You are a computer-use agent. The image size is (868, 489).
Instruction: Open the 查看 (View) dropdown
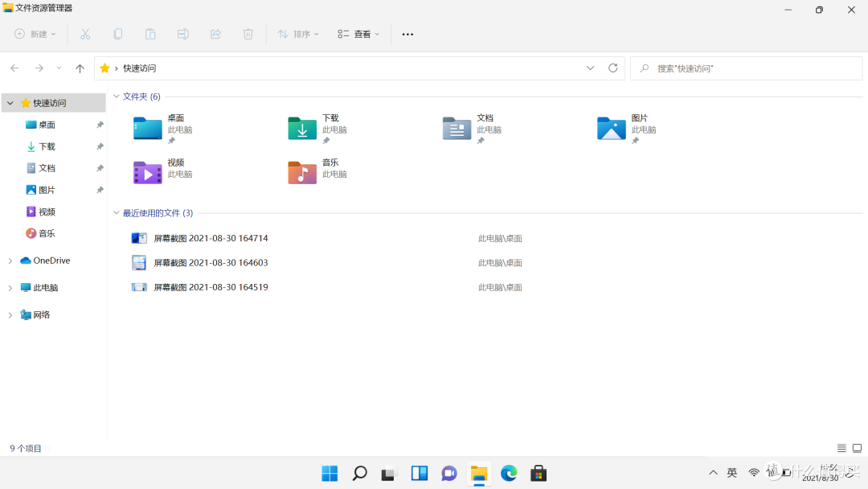tap(358, 35)
